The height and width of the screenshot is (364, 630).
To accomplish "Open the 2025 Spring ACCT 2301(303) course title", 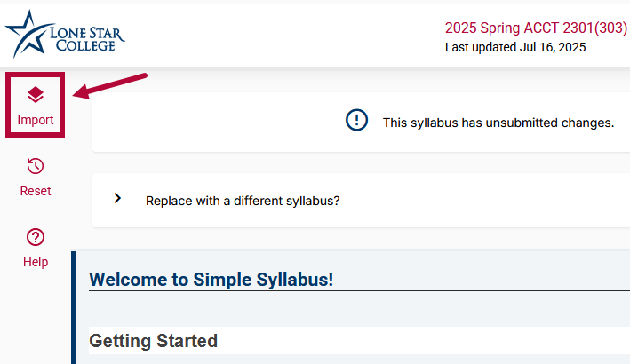I will [x=536, y=28].
